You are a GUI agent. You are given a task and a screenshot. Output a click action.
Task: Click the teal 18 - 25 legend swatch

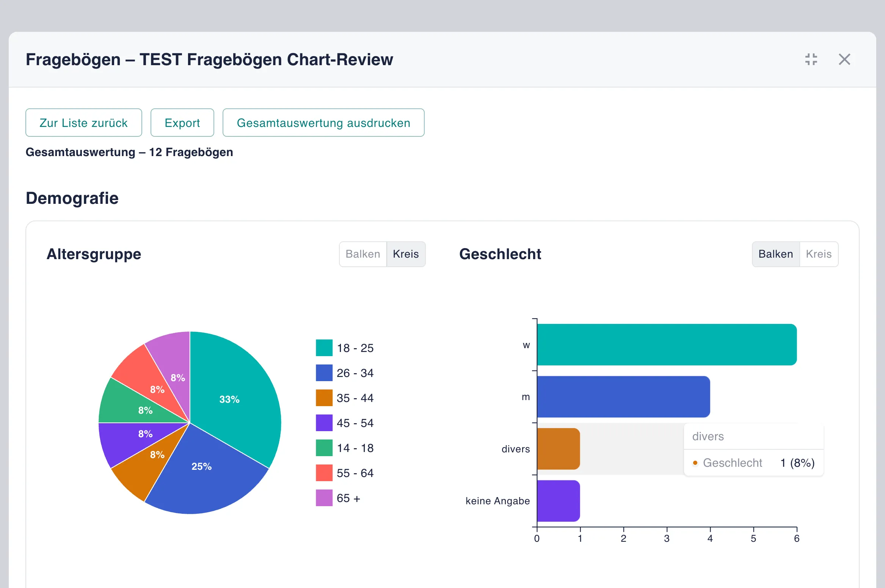324,348
